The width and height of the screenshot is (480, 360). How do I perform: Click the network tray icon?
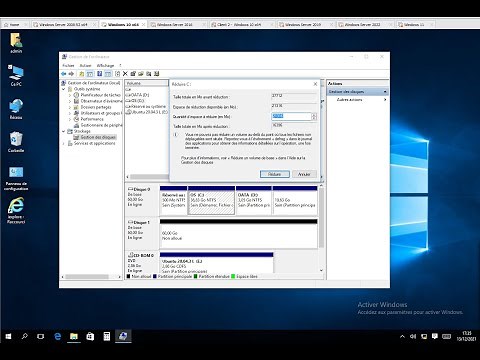(424, 336)
